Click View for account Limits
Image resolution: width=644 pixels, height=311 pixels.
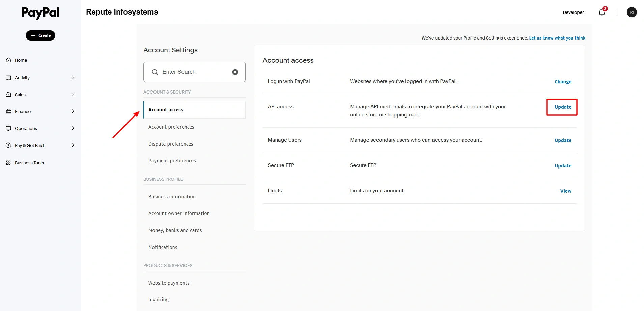point(566,191)
